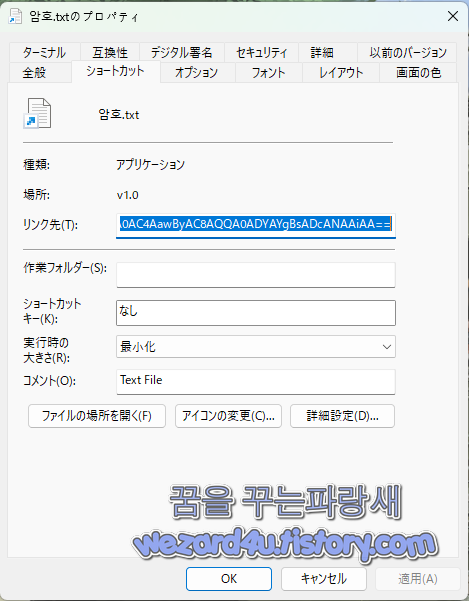The height and width of the screenshot is (601, 469).
Task: Switch to the フォント tab
Action: pyautogui.click(x=269, y=72)
